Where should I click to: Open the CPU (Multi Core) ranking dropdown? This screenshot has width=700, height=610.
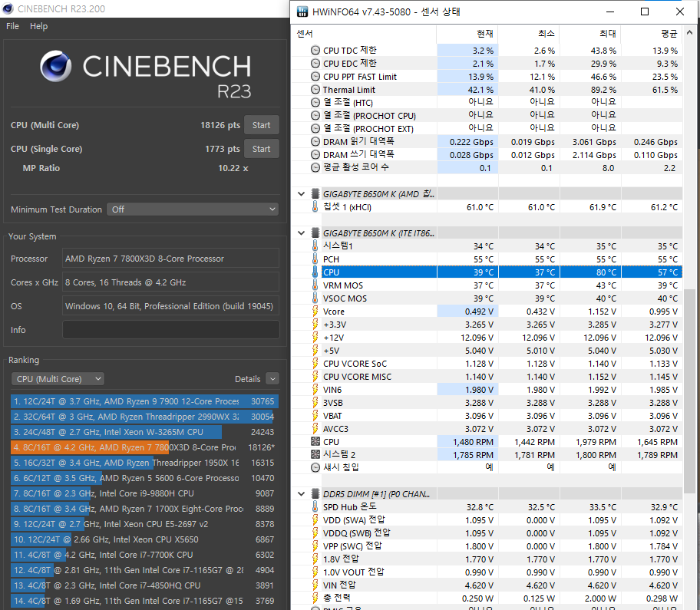(58, 379)
